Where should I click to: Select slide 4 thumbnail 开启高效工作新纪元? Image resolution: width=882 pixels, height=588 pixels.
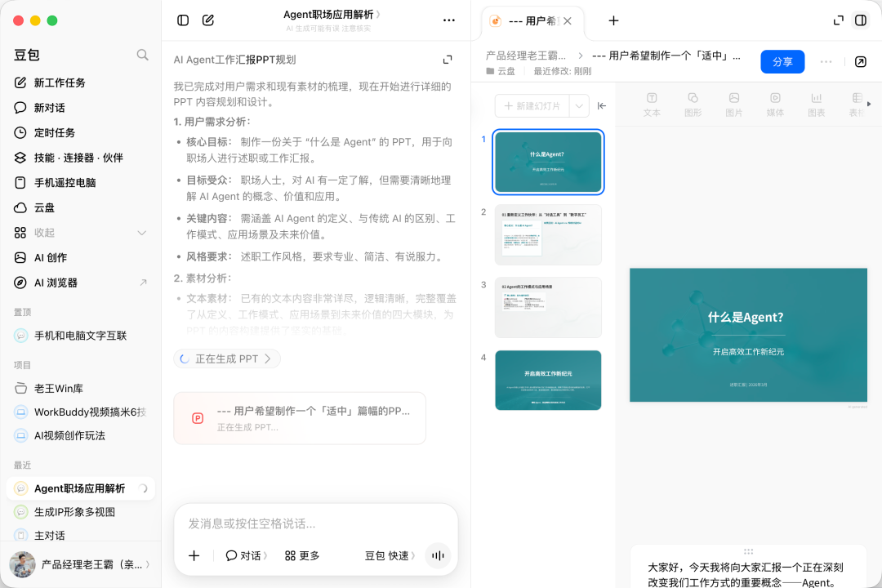pos(548,381)
